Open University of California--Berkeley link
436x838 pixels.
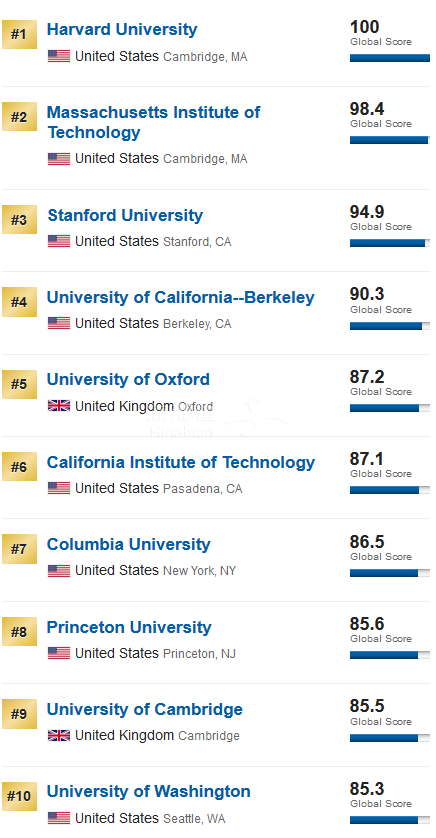point(181,298)
